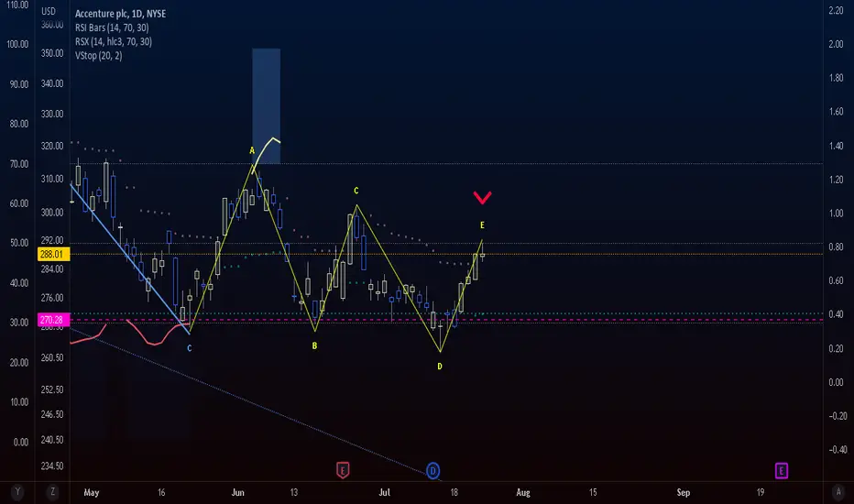Click the Jul date on time axis
Image resolution: width=854 pixels, height=504 pixels.
[x=385, y=493]
